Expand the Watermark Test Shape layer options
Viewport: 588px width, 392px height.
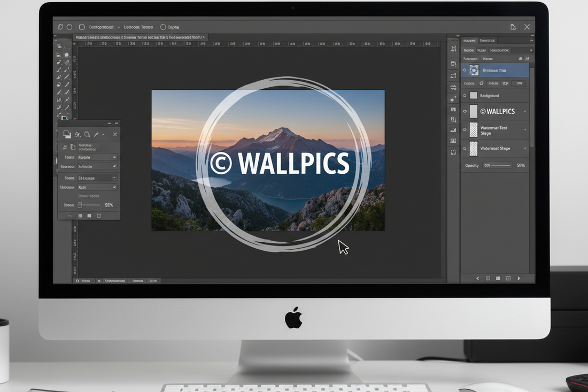[x=525, y=129]
